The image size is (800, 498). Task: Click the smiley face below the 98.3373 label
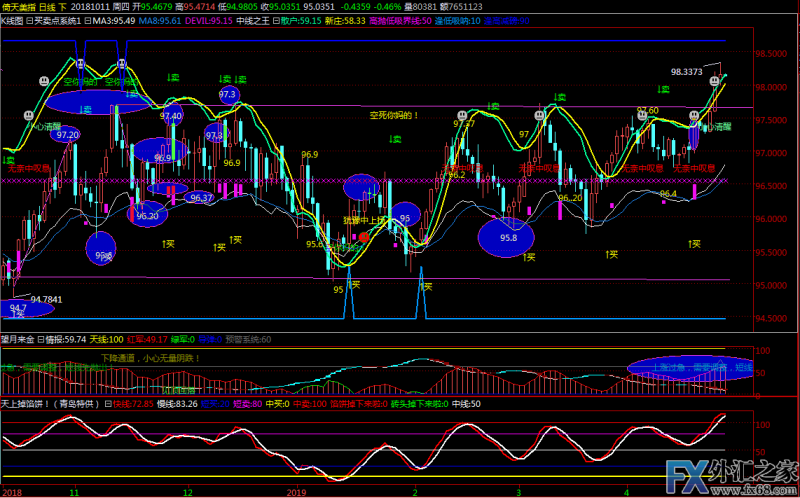tap(715, 81)
